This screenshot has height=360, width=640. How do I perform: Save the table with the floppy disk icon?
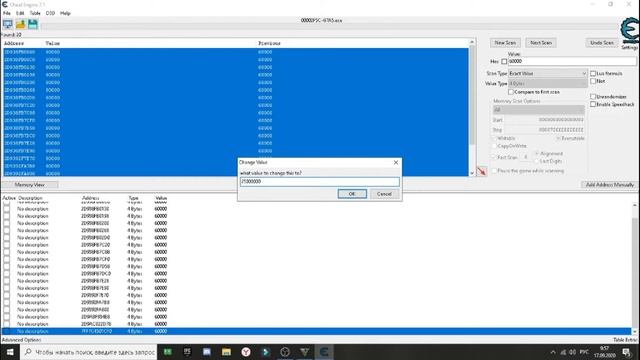tap(33, 24)
